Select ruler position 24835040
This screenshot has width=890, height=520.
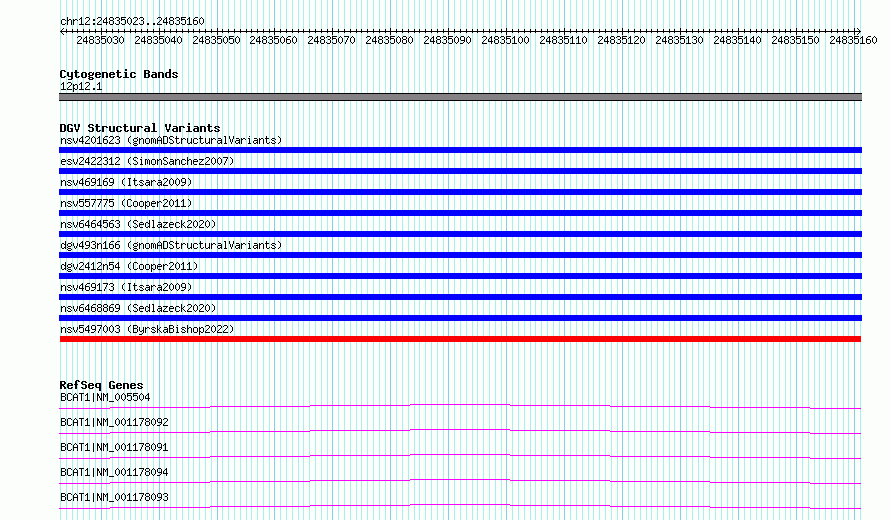pyautogui.click(x=158, y=40)
